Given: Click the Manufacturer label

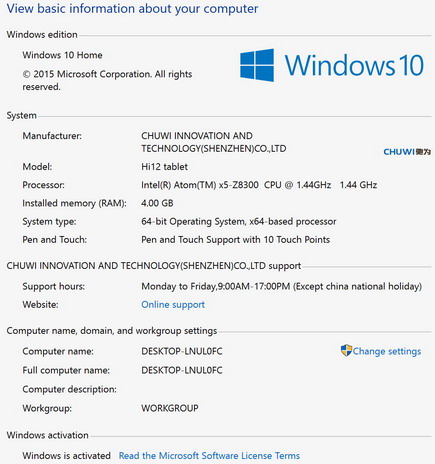Looking at the screenshot, I should [52, 136].
